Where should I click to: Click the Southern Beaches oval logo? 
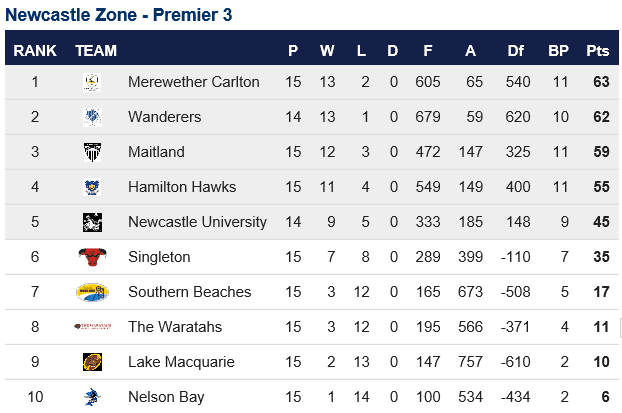92,292
